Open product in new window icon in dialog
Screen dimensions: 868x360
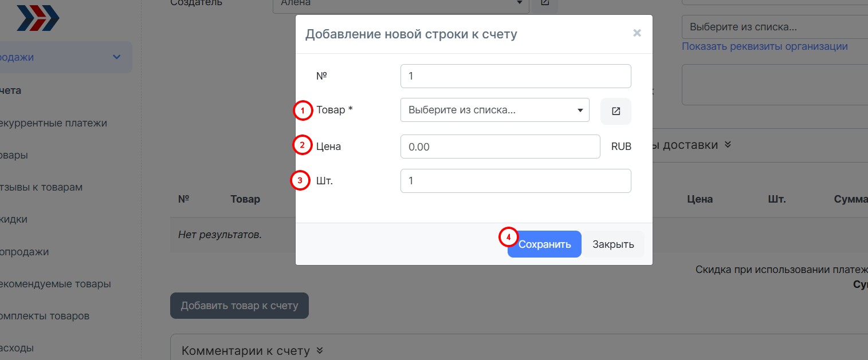point(616,111)
